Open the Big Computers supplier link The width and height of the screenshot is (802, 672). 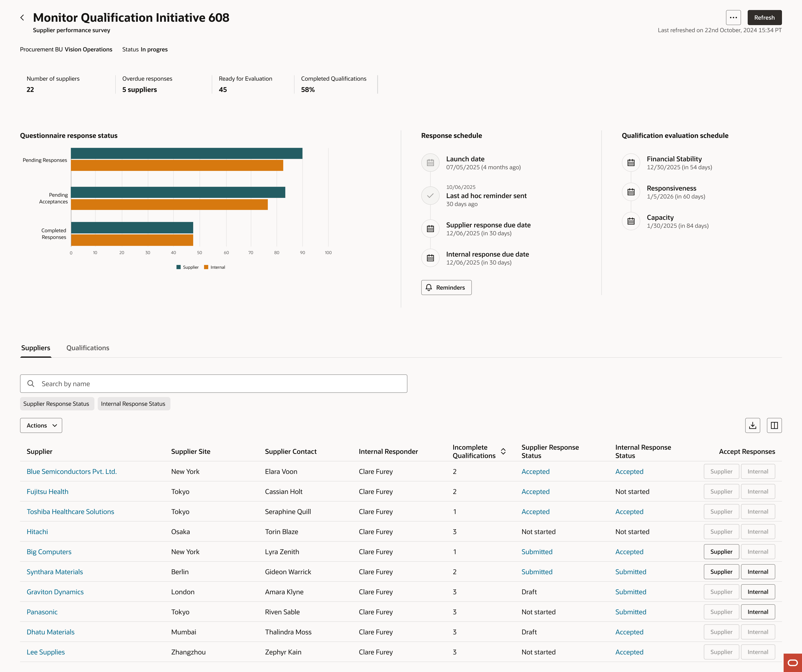coord(49,552)
